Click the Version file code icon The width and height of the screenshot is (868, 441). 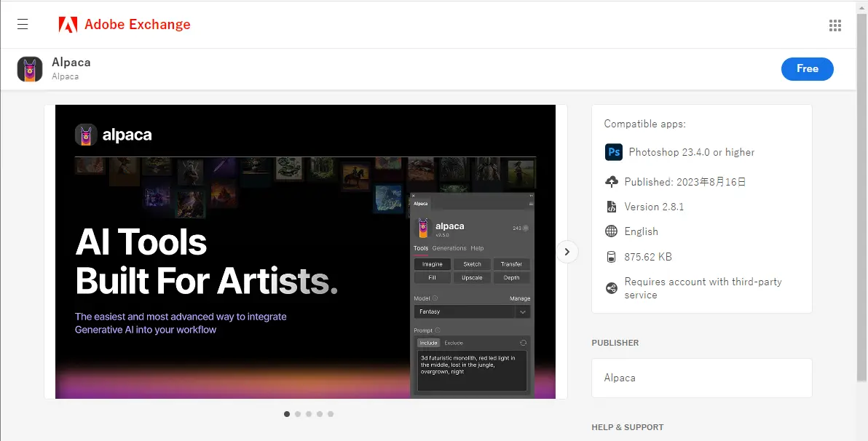611,207
